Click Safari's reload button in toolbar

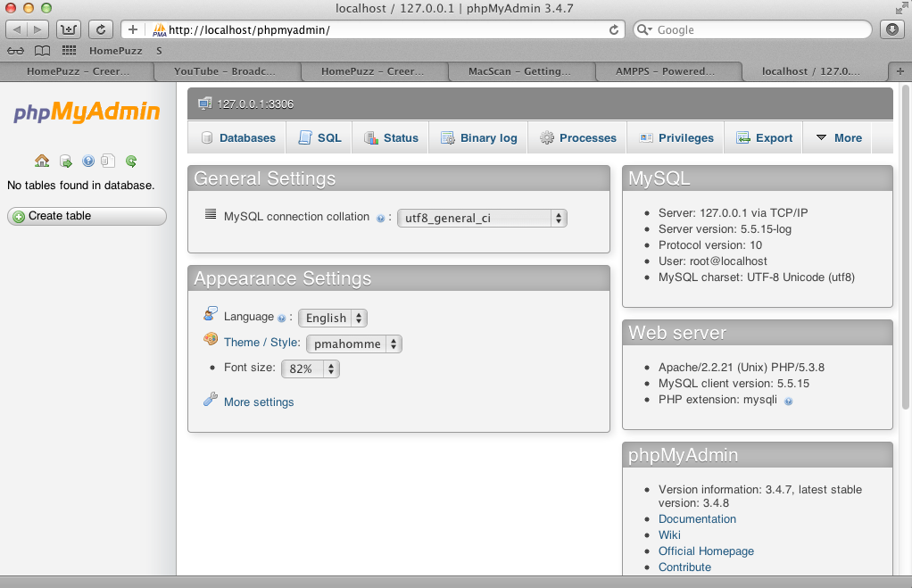tap(101, 29)
